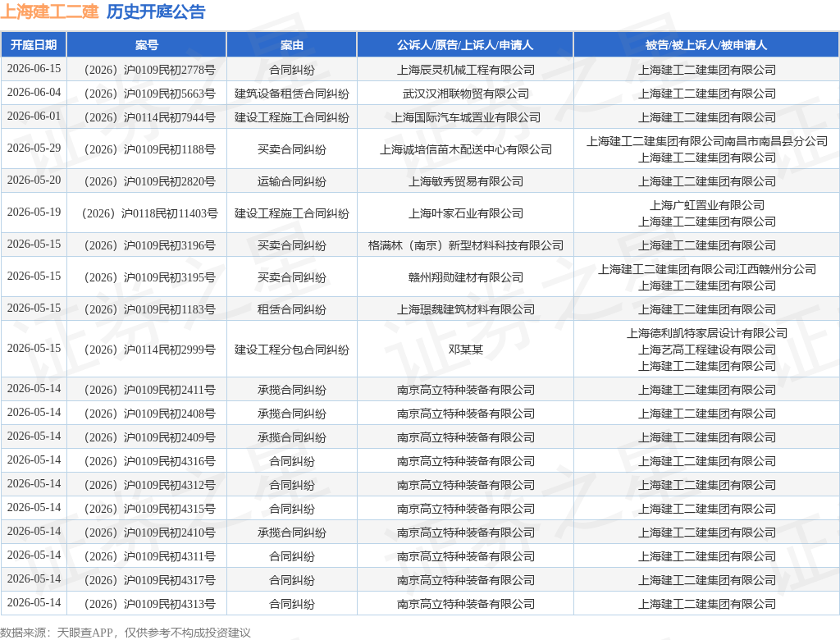Image resolution: width=840 pixels, height=640 pixels.
Task: Click plaintiff 赣州翔勋建材有限公司
Action: 466,277
